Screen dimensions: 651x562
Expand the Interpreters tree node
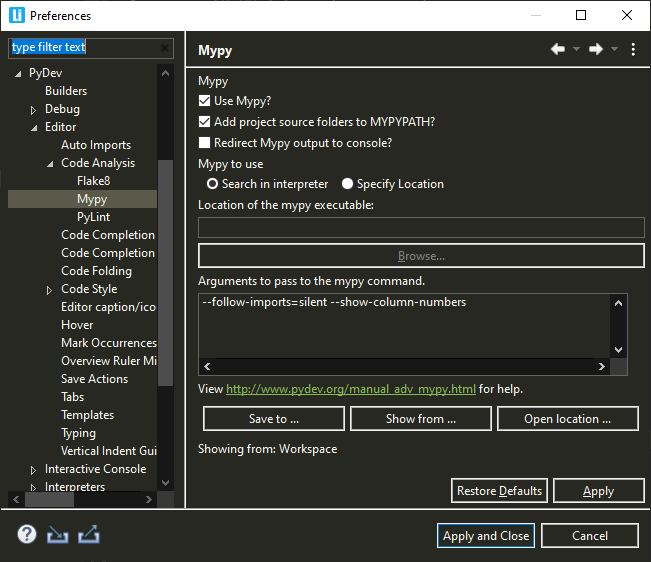34,487
